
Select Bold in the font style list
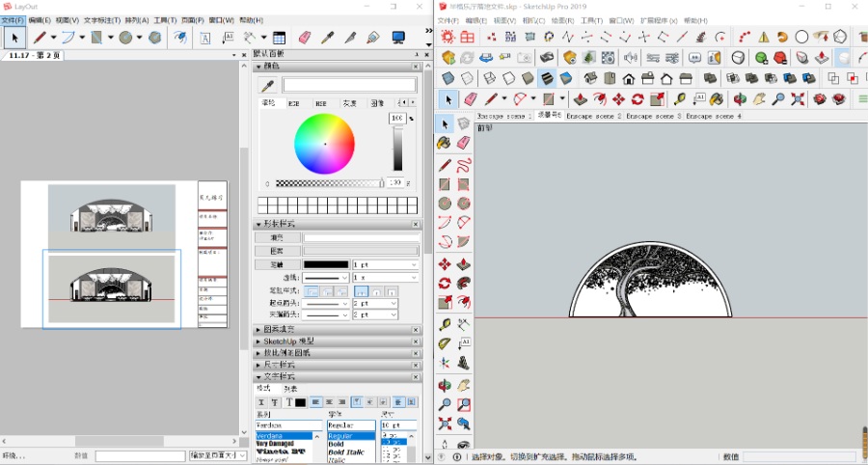click(x=336, y=444)
